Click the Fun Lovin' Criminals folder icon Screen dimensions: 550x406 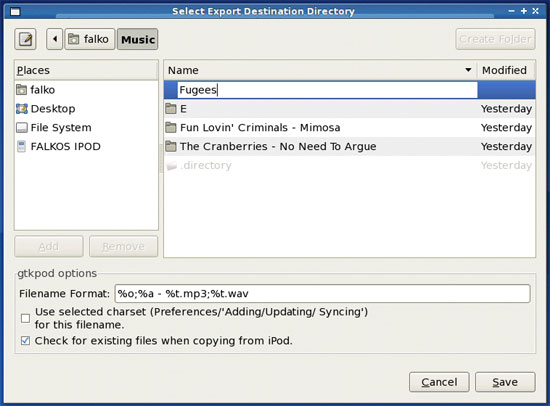coord(171,127)
